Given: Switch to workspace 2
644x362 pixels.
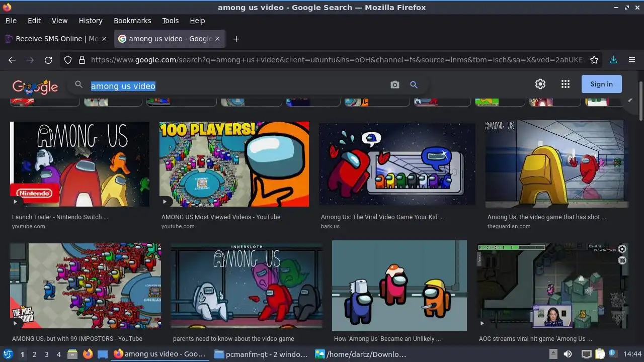Looking at the screenshot, I should coord(34,354).
